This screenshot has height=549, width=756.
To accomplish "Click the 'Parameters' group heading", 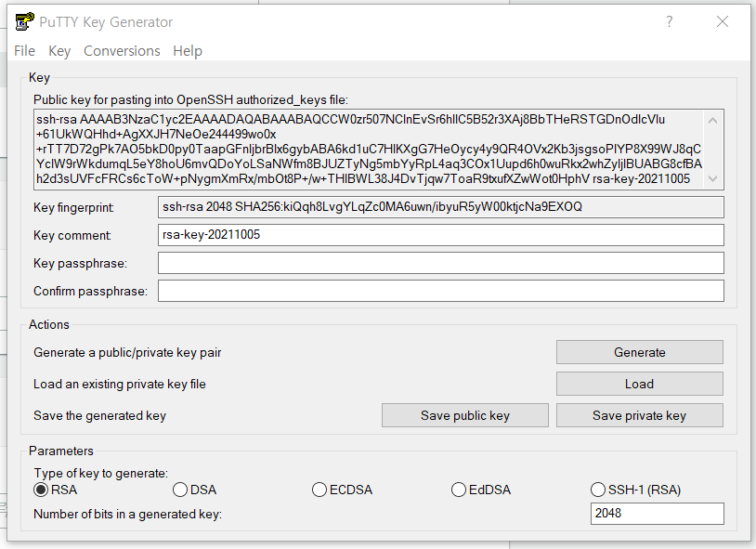I will click(61, 451).
